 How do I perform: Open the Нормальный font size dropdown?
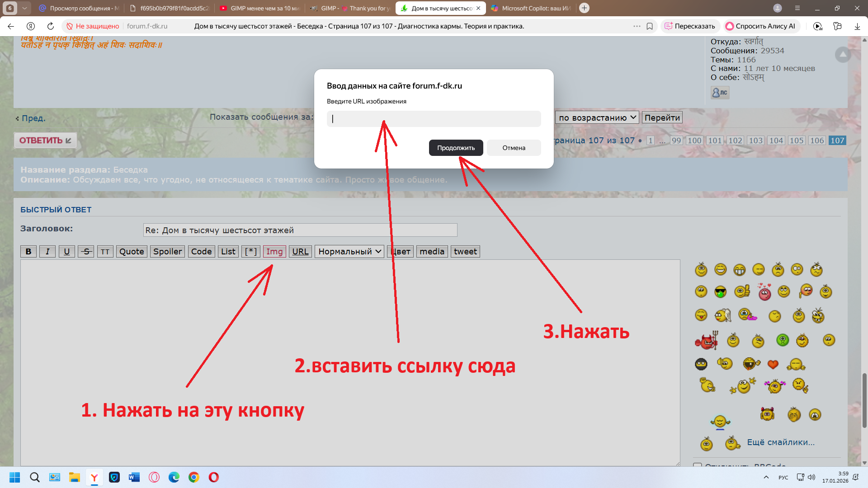[x=349, y=251]
